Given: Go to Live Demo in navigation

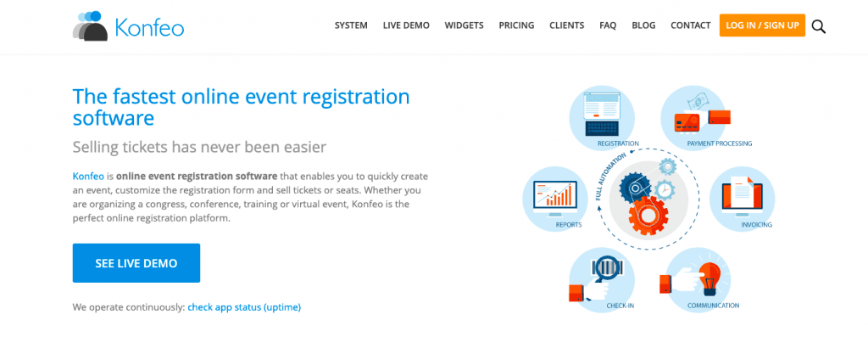Looking at the screenshot, I should [406, 25].
